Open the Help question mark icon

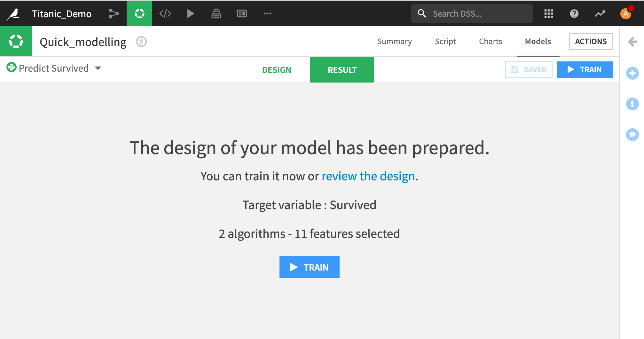pos(574,13)
